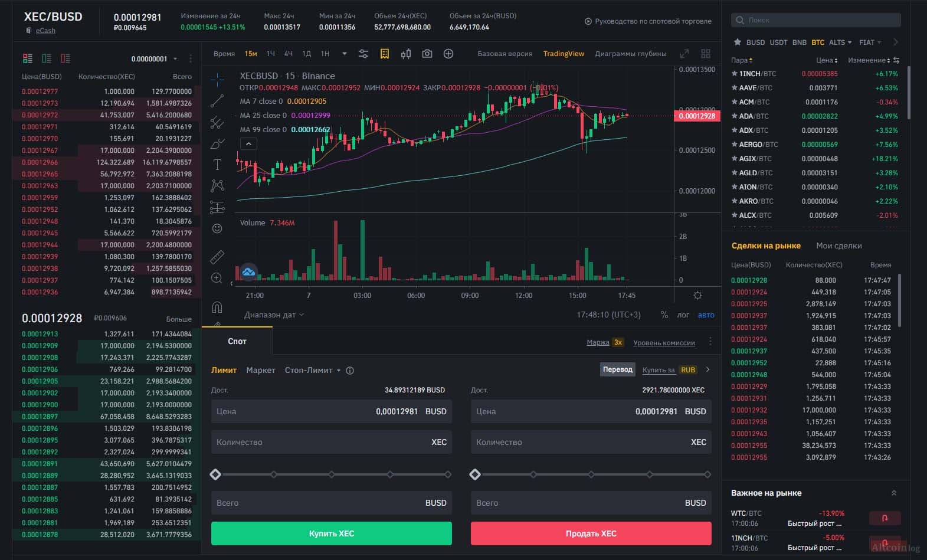Open FIAT markets dropdown
927x560 pixels.
pyautogui.click(x=870, y=42)
